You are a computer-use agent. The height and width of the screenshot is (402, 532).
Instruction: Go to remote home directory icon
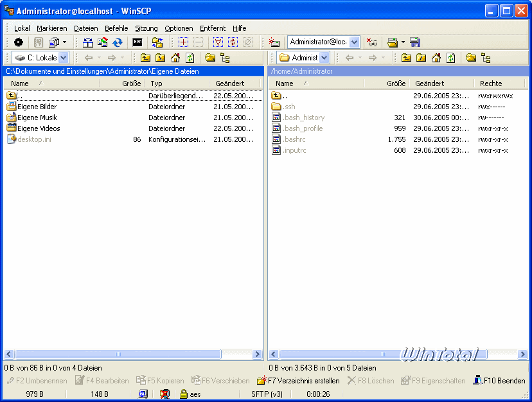pyautogui.click(x=436, y=58)
